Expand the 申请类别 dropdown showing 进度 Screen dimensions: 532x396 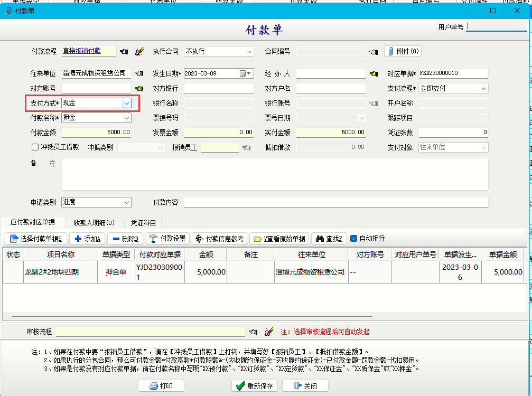(x=127, y=202)
